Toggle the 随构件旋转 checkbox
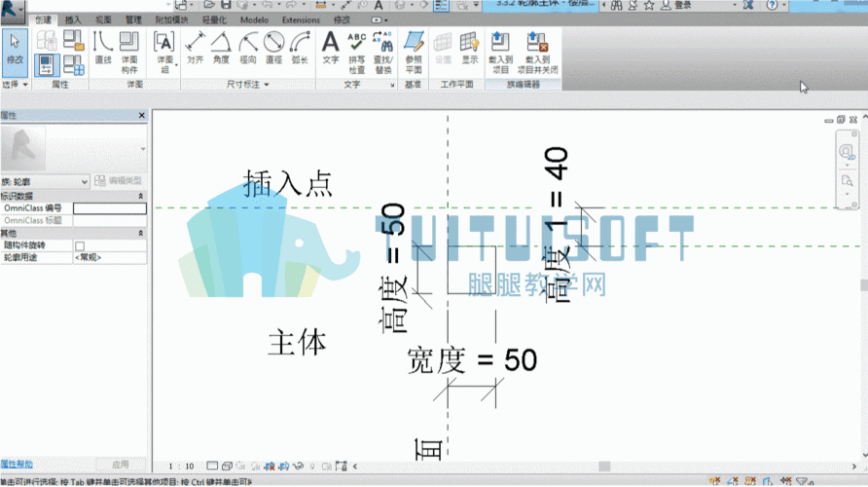The image size is (868, 487). [80, 245]
